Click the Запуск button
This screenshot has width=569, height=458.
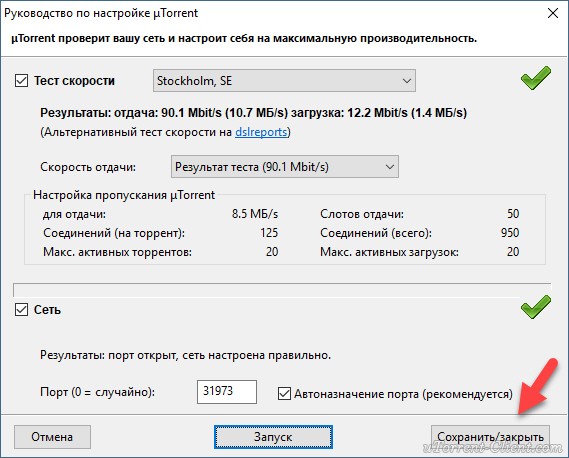[x=273, y=437]
